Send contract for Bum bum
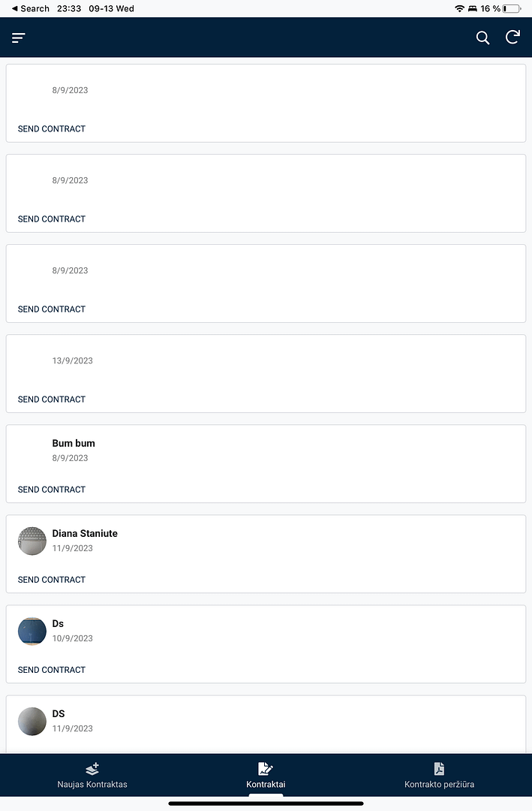This screenshot has height=811, width=532. pyautogui.click(x=52, y=490)
